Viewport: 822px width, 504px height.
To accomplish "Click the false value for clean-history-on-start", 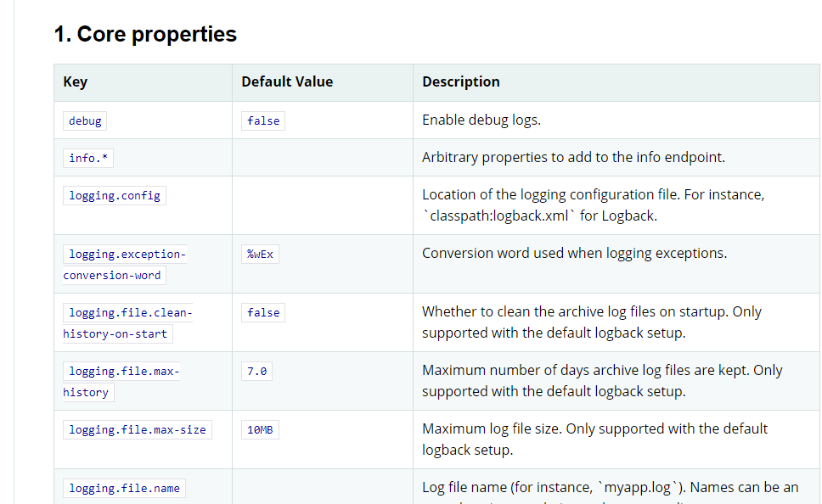I will tap(263, 313).
